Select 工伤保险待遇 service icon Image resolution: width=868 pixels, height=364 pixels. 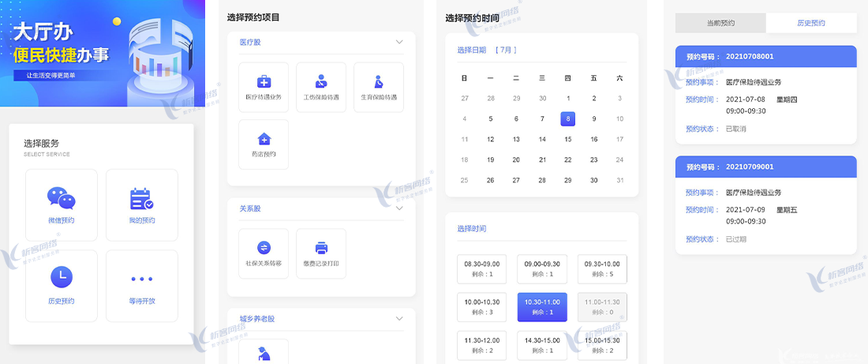[321, 81]
